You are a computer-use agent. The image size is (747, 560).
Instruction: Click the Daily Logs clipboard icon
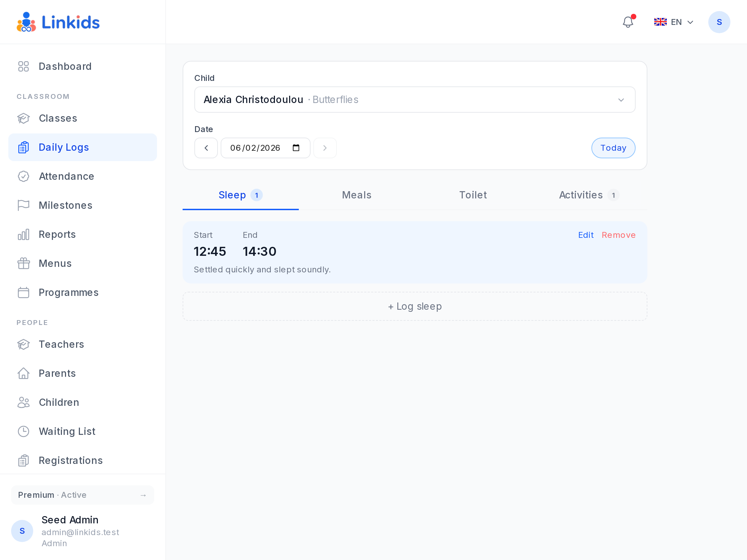[x=24, y=147]
